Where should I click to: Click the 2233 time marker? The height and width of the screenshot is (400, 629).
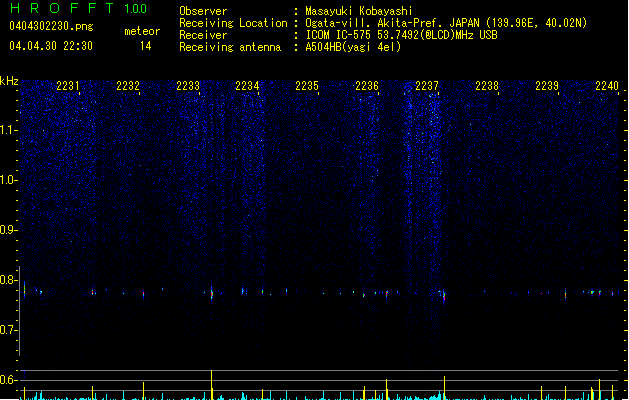pos(188,86)
